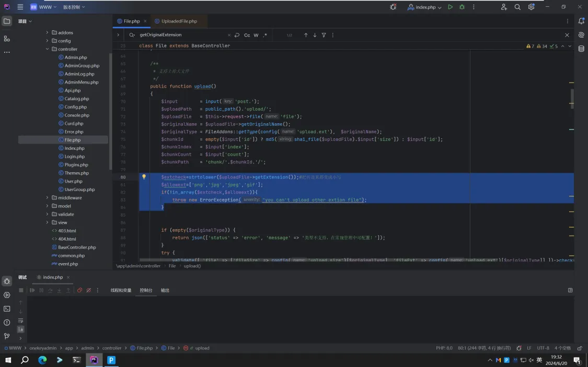Open the AI assistant spiral icon
This screenshot has height=367, width=588.
(x=581, y=35)
